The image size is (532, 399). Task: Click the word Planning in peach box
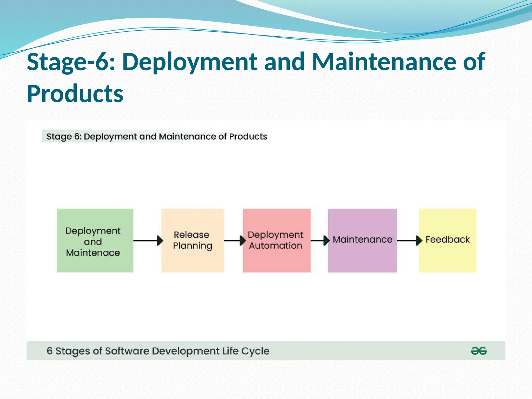point(192,246)
